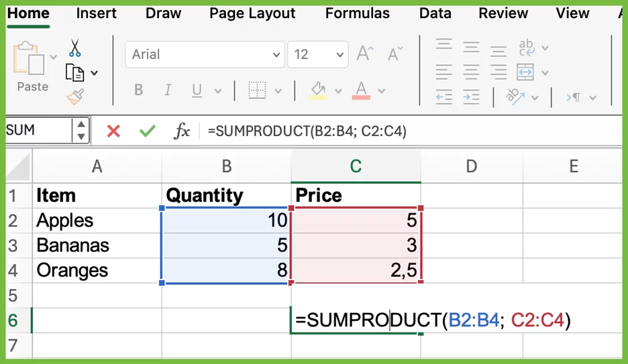
Task: Click the Increase Indent icon
Action: [471, 97]
